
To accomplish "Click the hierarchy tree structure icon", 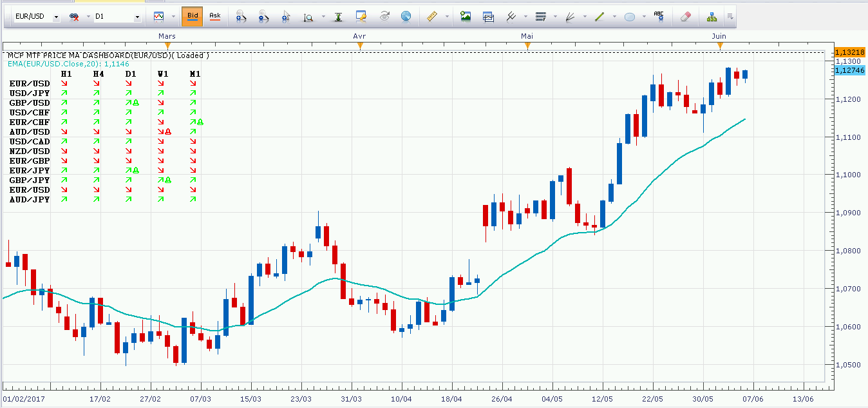I will (x=712, y=16).
